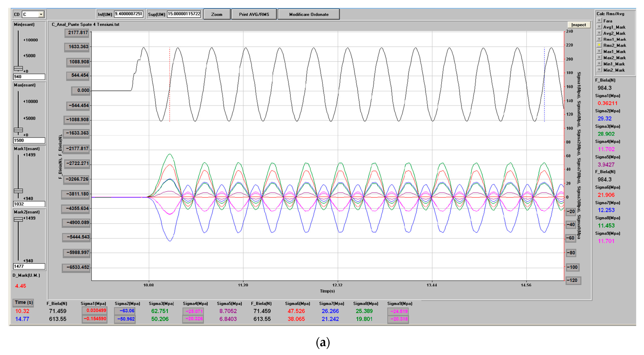Select the Avg1_Mark radio option
644x355 pixels.
(x=599, y=27)
